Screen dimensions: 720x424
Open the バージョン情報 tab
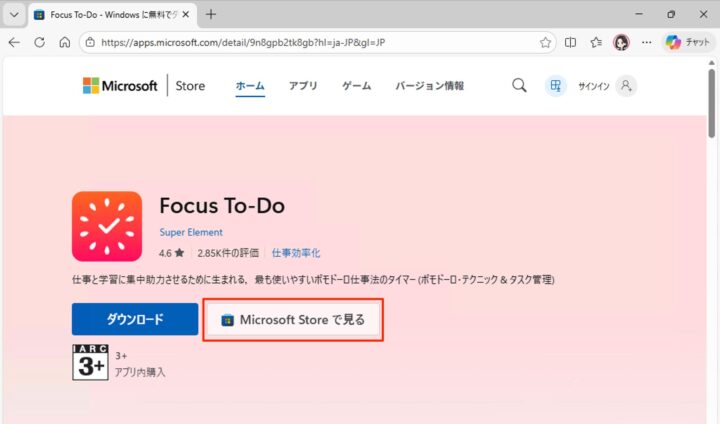coord(429,86)
